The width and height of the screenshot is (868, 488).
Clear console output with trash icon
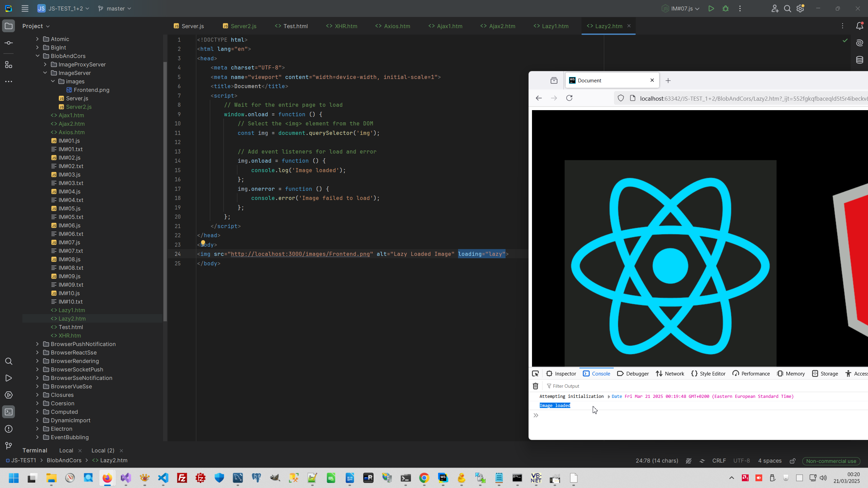tap(535, 386)
